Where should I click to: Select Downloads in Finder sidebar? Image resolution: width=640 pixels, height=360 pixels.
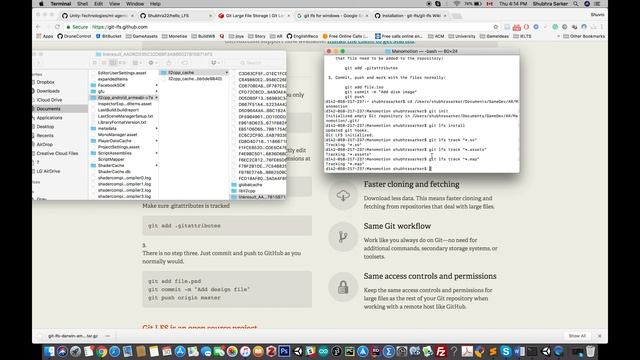point(60,91)
